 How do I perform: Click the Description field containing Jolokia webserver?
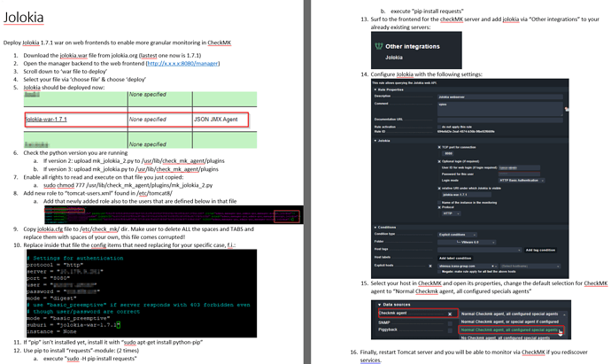point(499,96)
